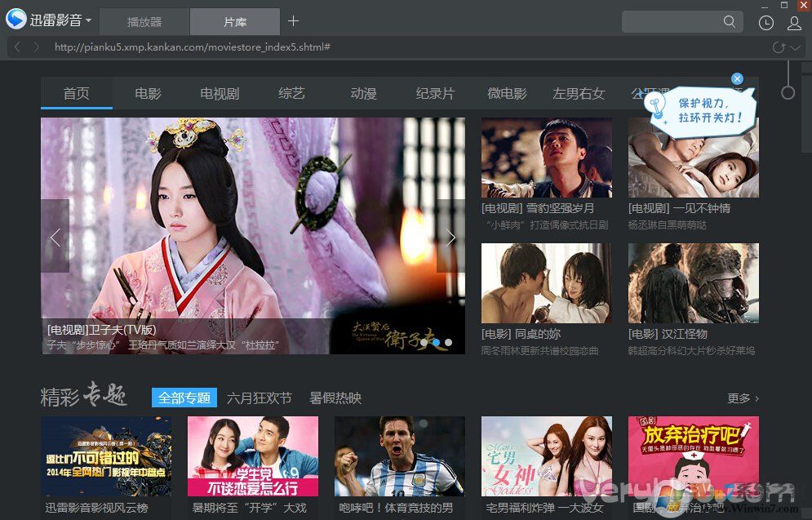812x520 pixels.
Task: Open the 学生党不谈恋爱怎么行 topic thumbnail
Action: coord(253,456)
